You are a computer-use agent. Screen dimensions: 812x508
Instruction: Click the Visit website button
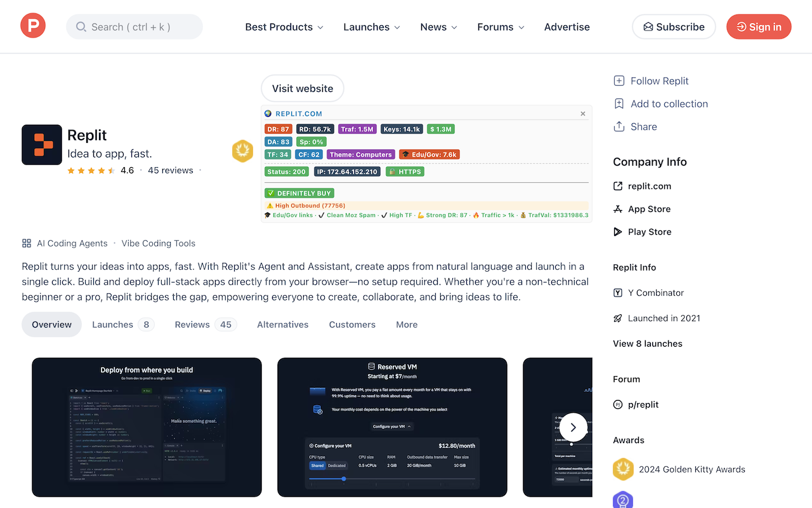[x=303, y=88]
